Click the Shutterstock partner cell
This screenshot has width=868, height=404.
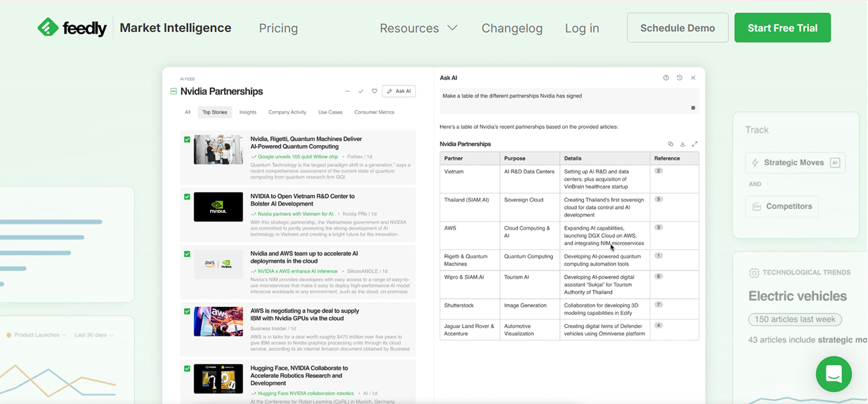470,309
